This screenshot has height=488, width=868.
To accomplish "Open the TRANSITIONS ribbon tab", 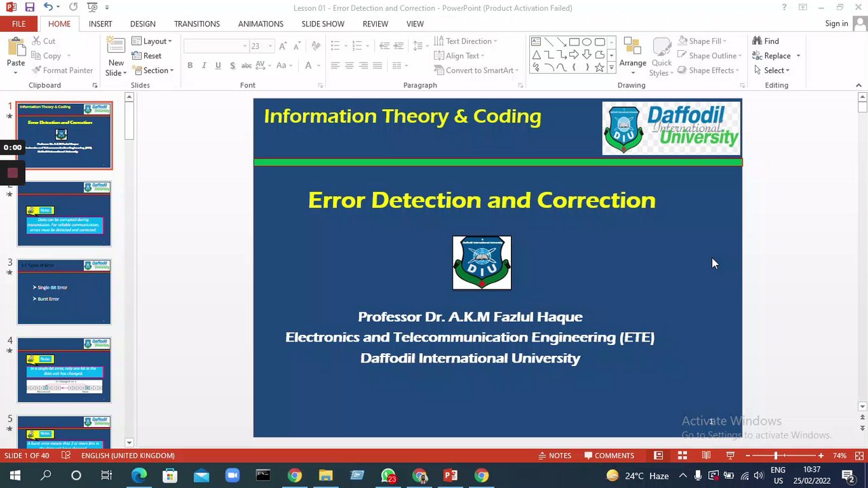I will tap(197, 24).
